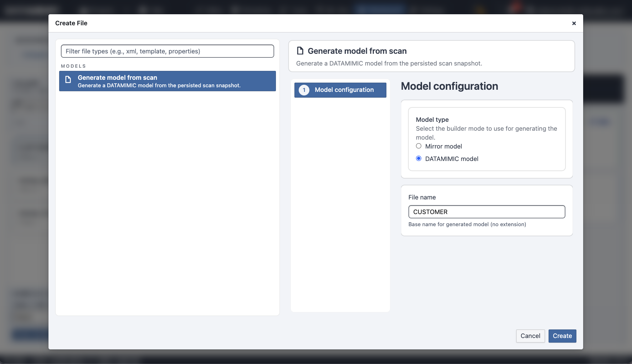Click the File name label
632x364 pixels.
[422, 197]
